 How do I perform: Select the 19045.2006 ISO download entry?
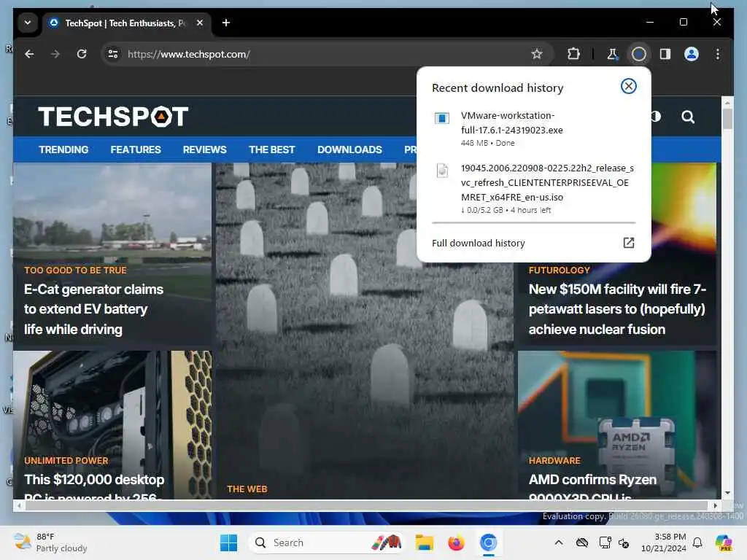533,189
